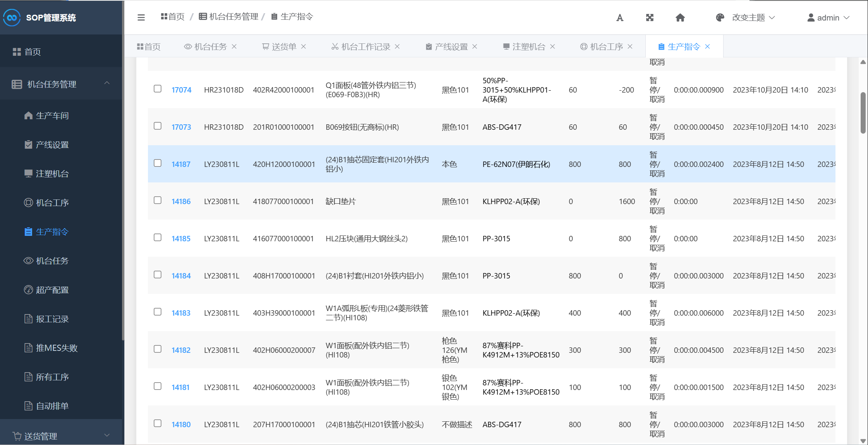
Task: Expand the admin user menu
Action: click(828, 18)
